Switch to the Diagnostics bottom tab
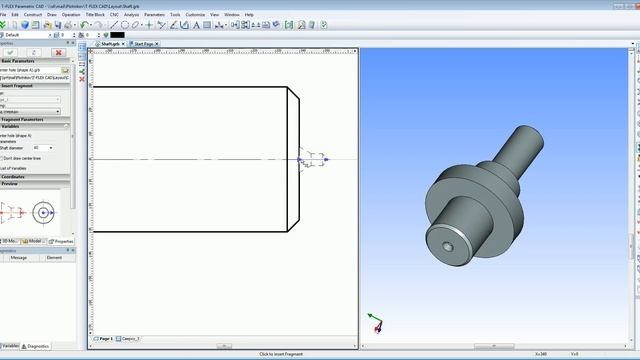Screen dimensions: 640x360 click(x=36, y=346)
